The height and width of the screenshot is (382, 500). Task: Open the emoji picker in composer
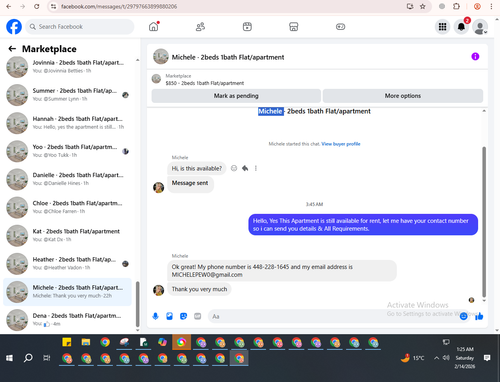coord(463,316)
